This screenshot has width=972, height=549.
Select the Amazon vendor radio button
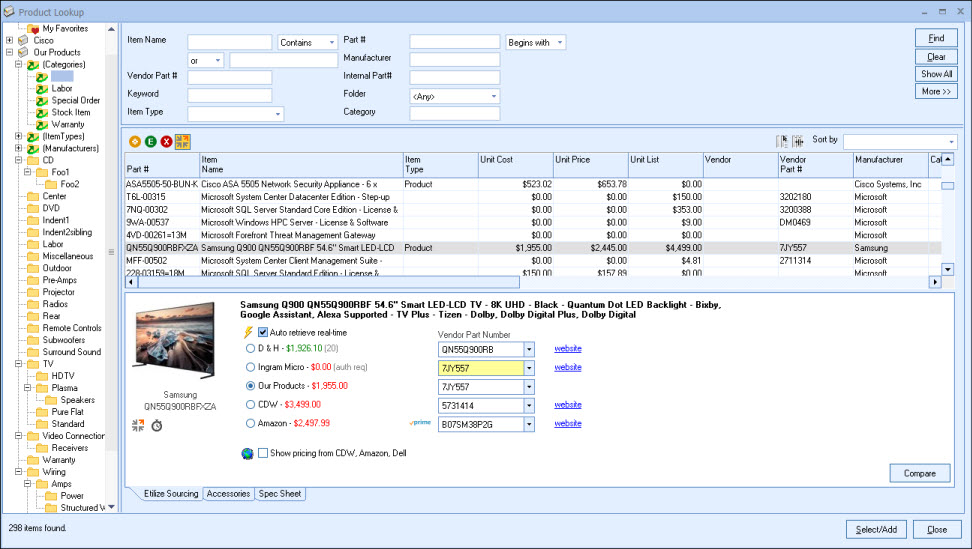pos(250,423)
